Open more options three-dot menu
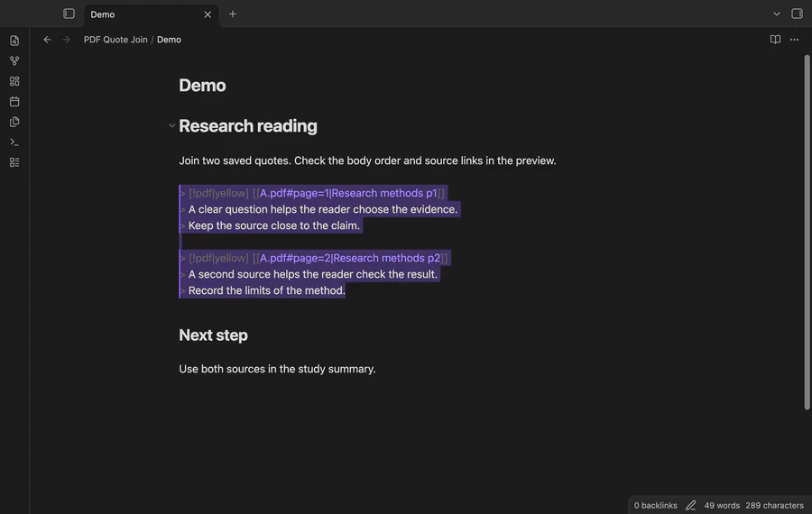This screenshot has height=514, width=812. 794,40
